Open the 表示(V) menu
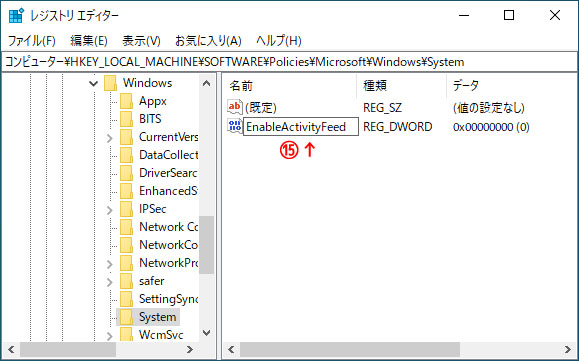The height and width of the screenshot is (361, 579). click(141, 41)
